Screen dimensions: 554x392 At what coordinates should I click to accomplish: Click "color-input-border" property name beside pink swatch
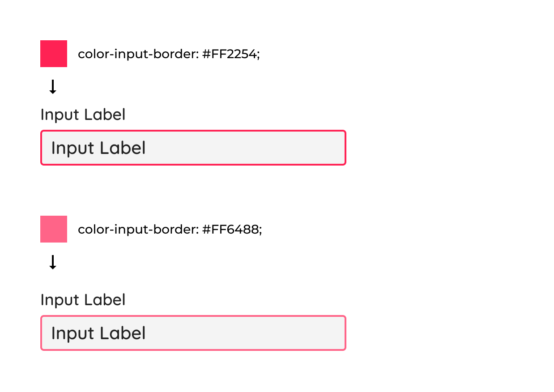137,230
